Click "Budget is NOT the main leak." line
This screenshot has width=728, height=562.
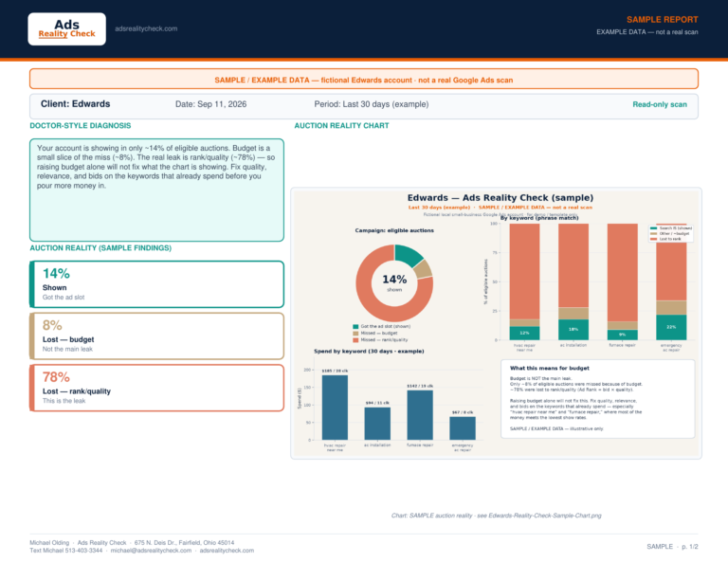click(x=541, y=379)
